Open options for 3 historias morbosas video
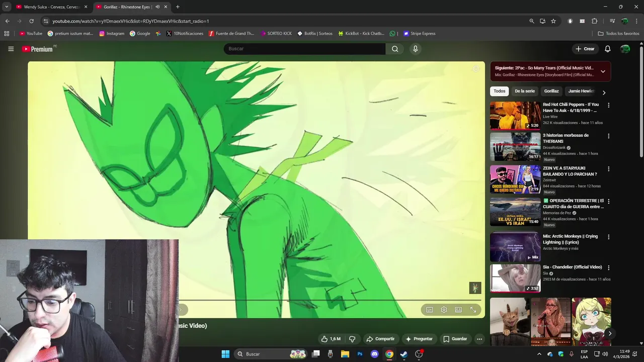The width and height of the screenshot is (644, 362). click(x=608, y=136)
